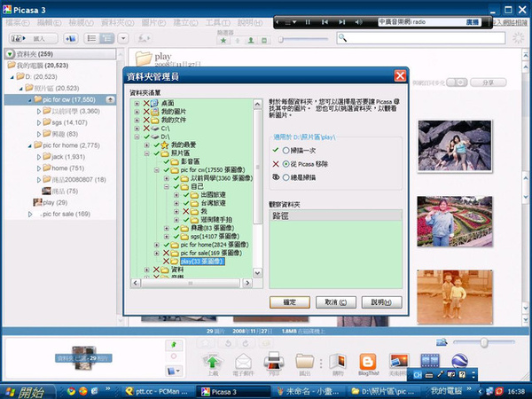Image resolution: width=532 pixels, height=399 pixels.
Task: Click the create new album icon
Action: pyautogui.click(x=71, y=39)
